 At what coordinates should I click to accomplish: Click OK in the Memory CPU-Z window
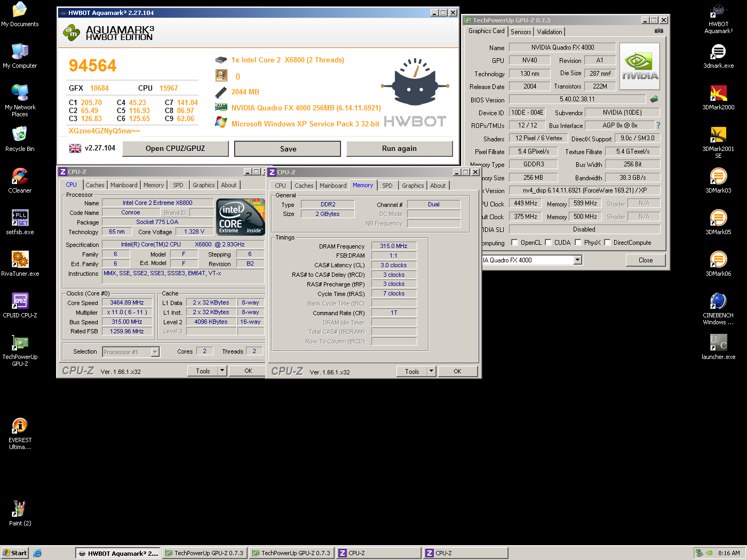(x=457, y=371)
